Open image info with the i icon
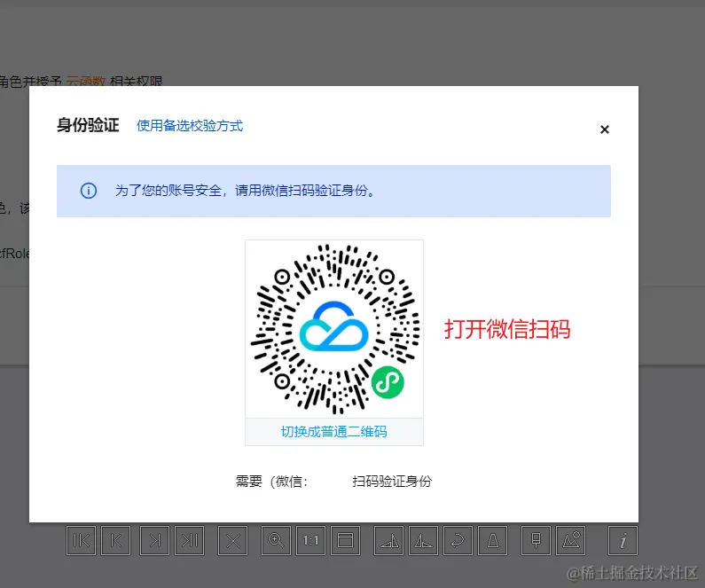The image size is (705, 588). (x=623, y=540)
